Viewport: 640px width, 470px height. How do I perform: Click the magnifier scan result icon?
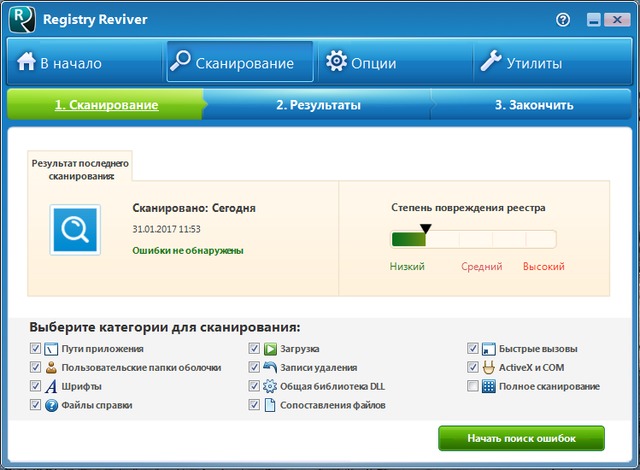pos(75,231)
